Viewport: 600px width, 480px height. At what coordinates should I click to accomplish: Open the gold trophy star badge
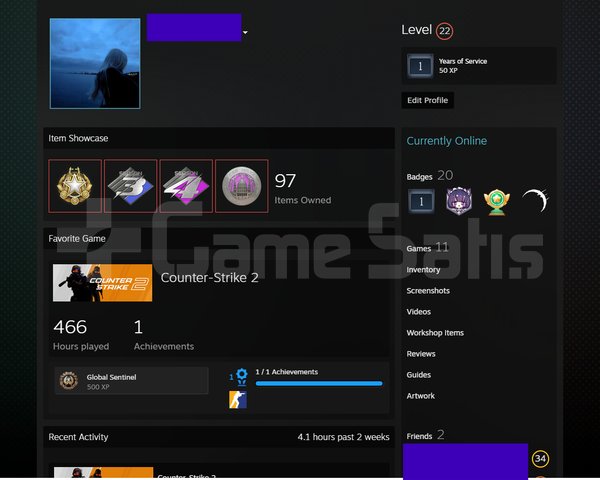[x=496, y=202]
